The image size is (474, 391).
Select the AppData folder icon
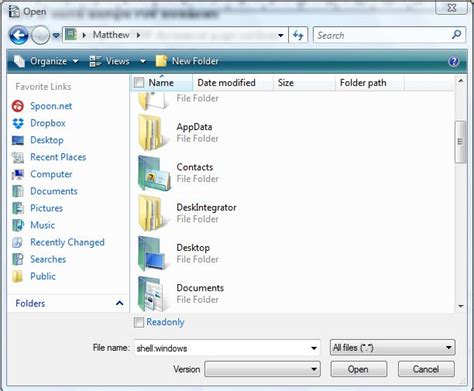click(154, 132)
